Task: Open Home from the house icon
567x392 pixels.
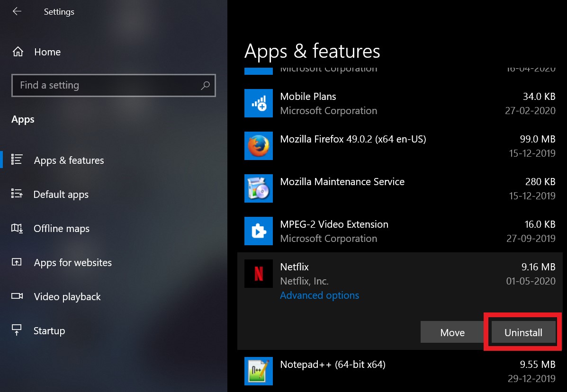Action: (18, 52)
